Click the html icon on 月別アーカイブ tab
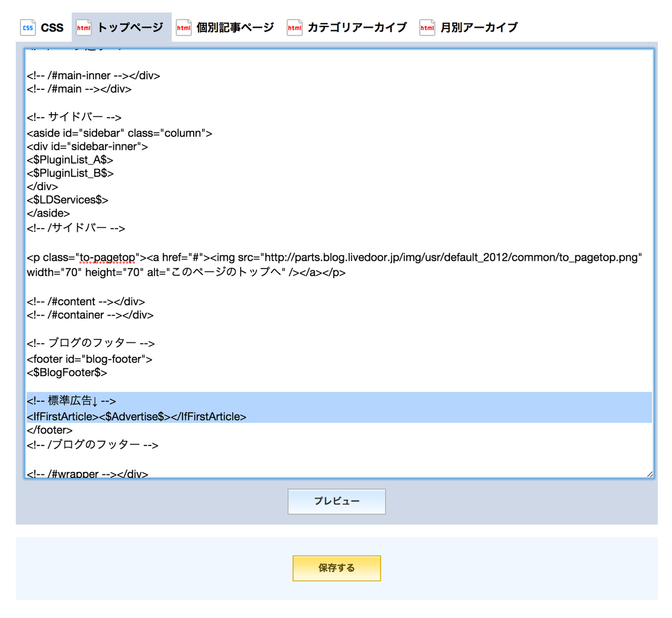672x618 pixels. click(427, 27)
